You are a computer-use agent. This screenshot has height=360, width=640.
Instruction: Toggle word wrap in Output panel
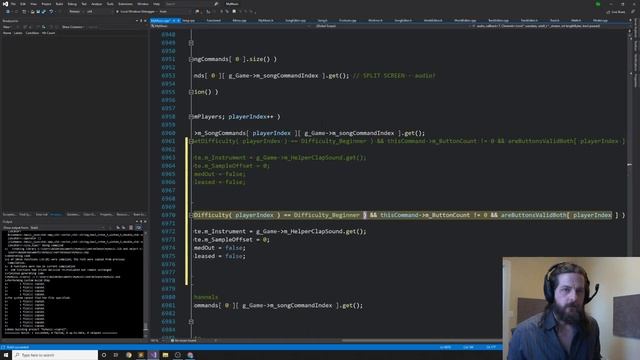pyautogui.click(x=138, y=228)
